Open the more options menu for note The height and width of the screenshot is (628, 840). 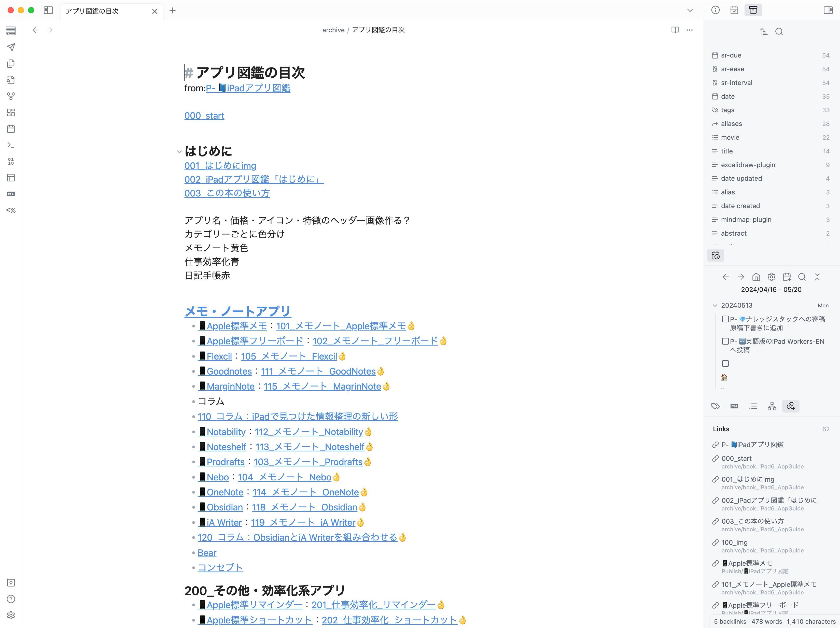click(x=690, y=30)
